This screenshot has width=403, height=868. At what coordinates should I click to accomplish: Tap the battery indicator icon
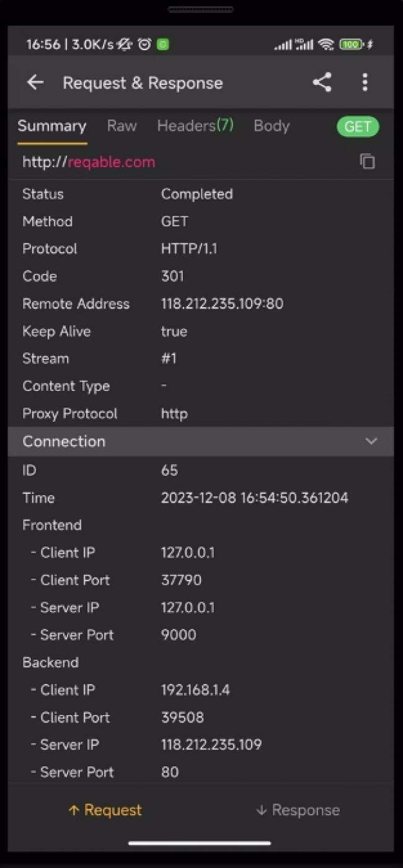click(x=351, y=45)
